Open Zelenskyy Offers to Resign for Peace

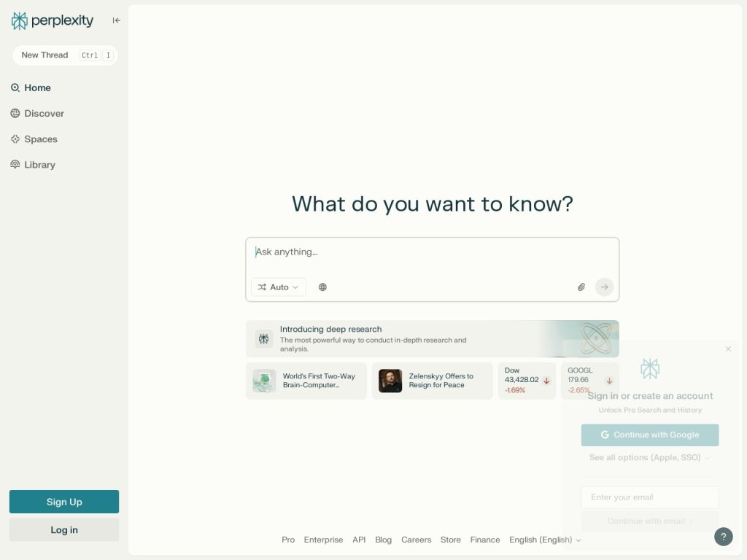coord(432,381)
